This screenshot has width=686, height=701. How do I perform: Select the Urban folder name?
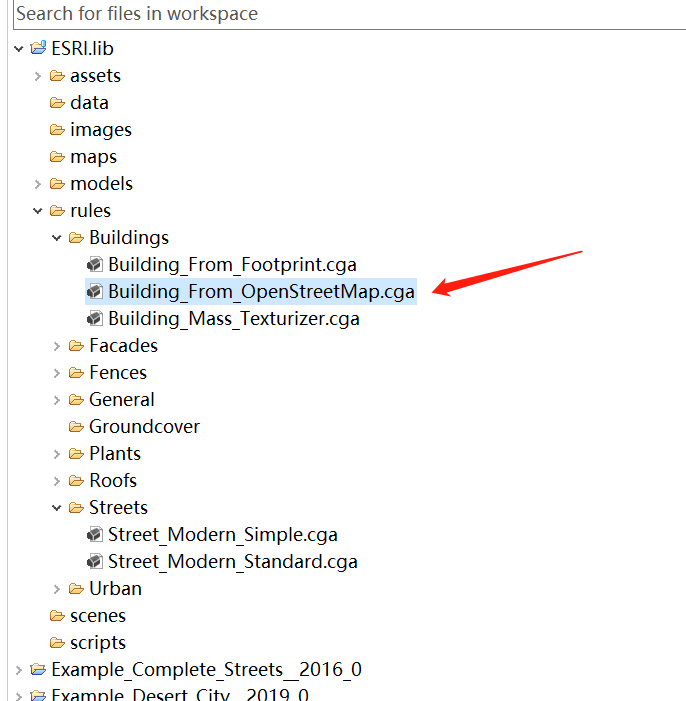[x=115, y=588]
